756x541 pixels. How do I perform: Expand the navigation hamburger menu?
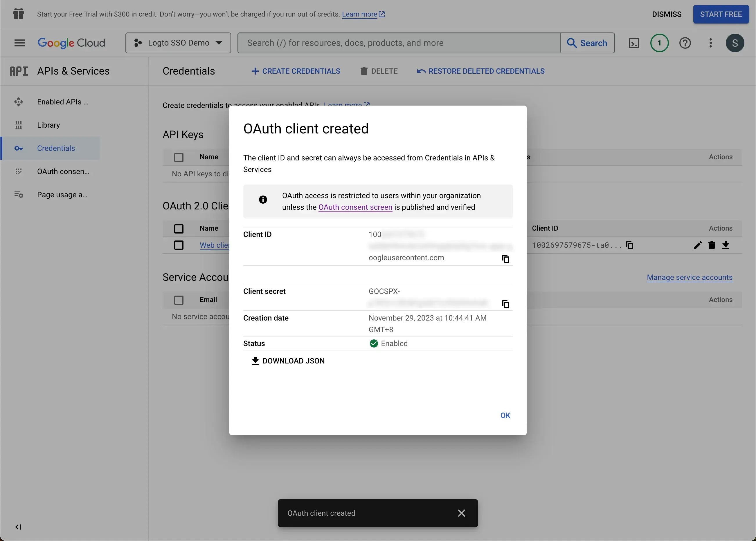[19, 43]
